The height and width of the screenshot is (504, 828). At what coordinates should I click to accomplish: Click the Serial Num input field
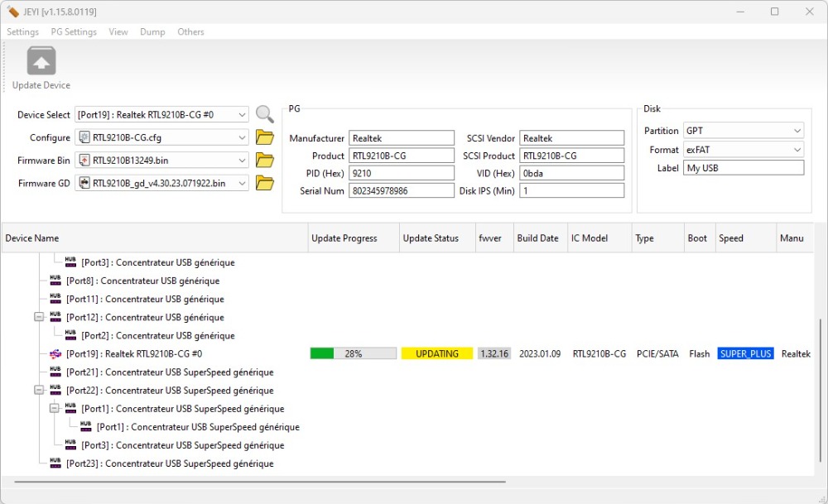click(x=401, y=190)
